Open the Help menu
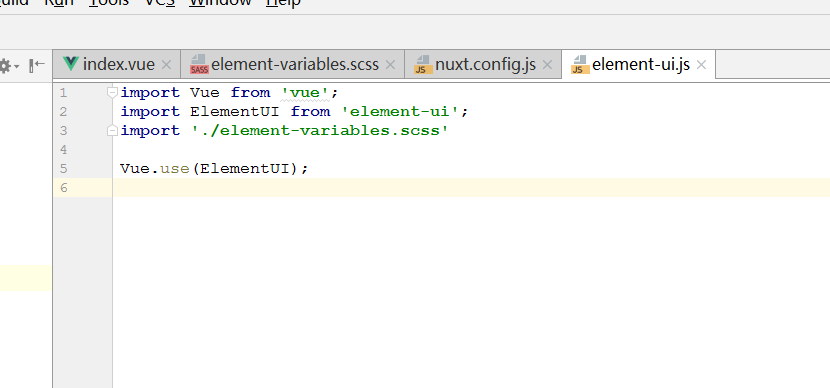 [283, 3]
